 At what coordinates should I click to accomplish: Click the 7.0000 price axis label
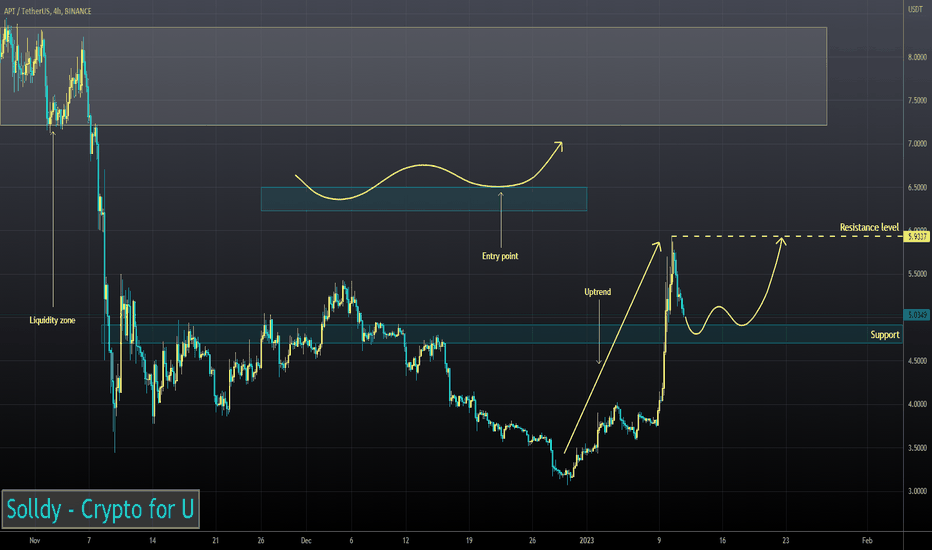[917, 144]
